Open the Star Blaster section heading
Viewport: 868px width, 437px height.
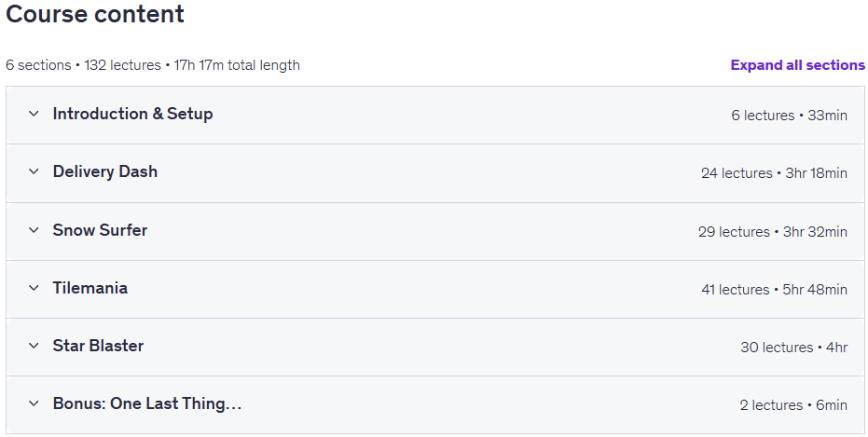pyautogui.click(x=98, y=346)
